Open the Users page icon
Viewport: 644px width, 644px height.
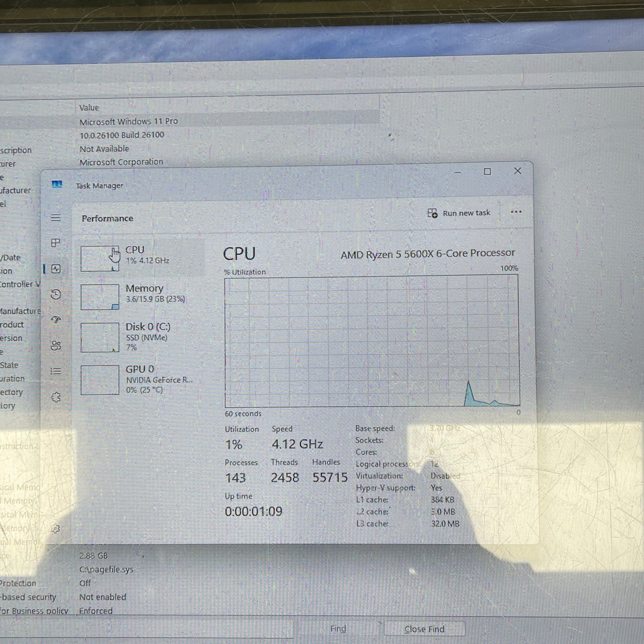[56, 345]
